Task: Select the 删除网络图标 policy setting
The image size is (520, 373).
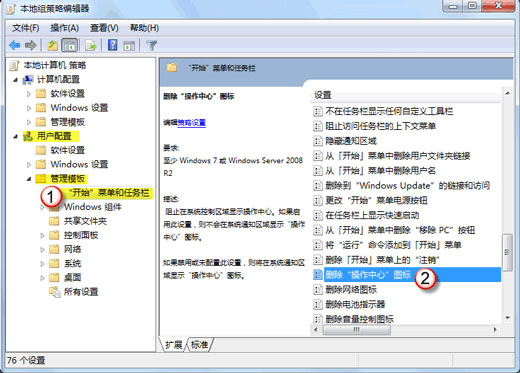Action: tap(351, 289)
